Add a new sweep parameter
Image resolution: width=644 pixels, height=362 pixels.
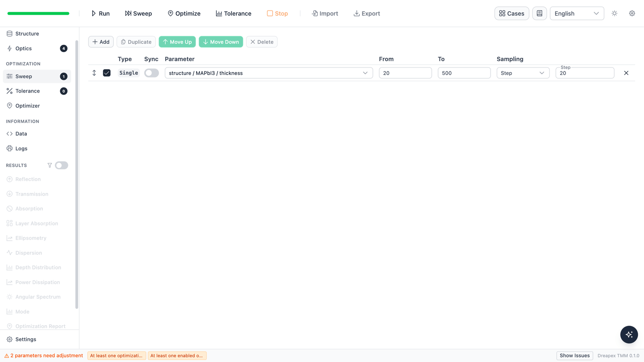(101, 42)
